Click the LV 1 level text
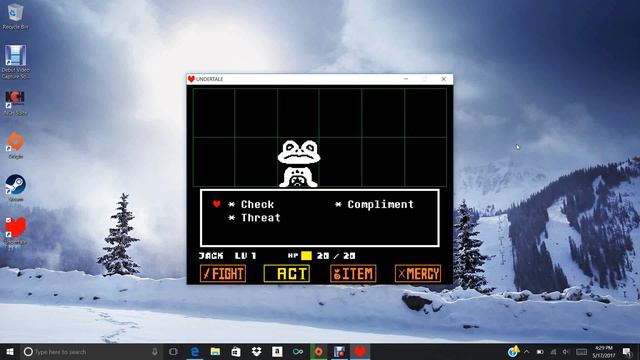This screenshot has height=360, width=640. [x=246, y=256]
